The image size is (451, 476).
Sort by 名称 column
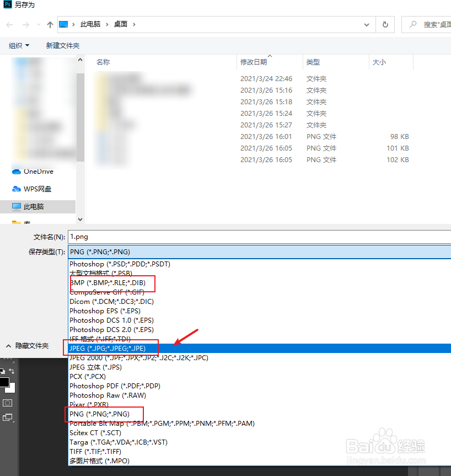[103, 62]
